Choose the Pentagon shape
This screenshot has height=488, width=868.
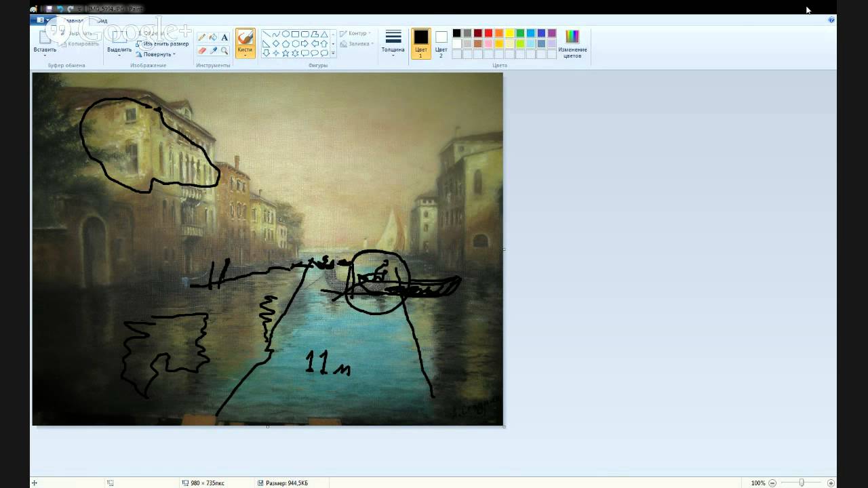coord(285,43)
